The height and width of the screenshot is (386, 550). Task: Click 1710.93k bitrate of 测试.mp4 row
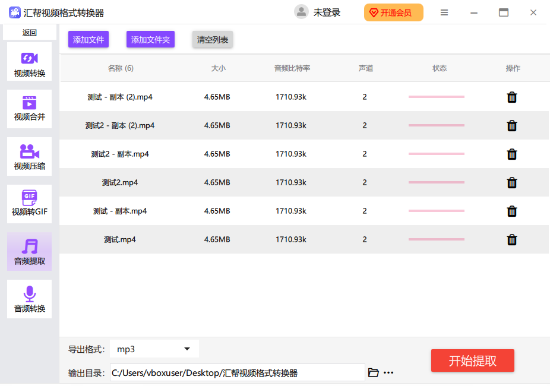[291, 239]
